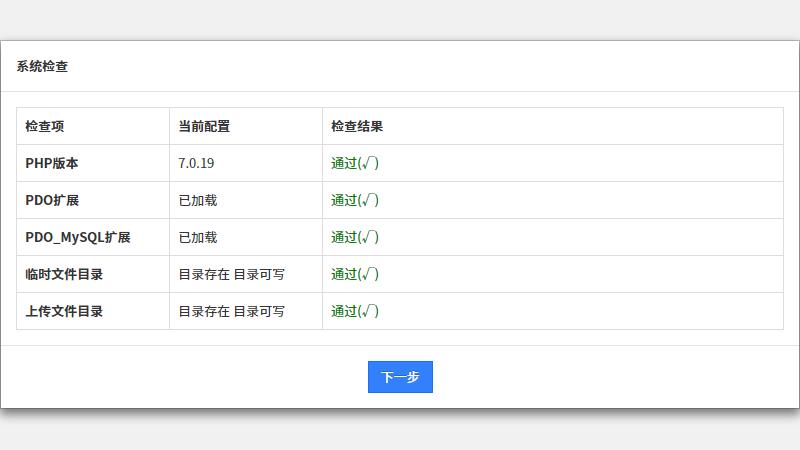The image size is (800, 450).
Task: Click the 通过 result for PDO扩展
Action: 355,200
